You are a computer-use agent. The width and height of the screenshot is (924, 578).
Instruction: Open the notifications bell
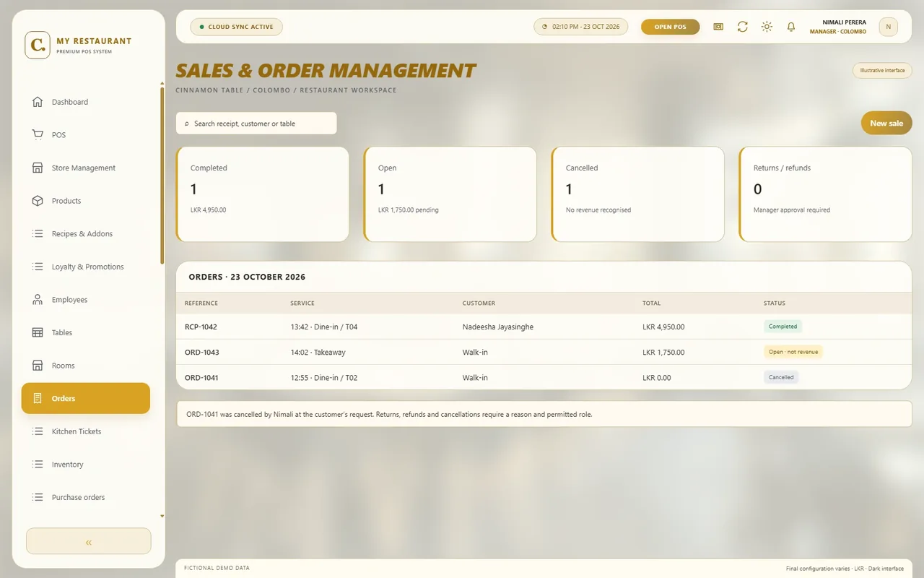(791, 27)
